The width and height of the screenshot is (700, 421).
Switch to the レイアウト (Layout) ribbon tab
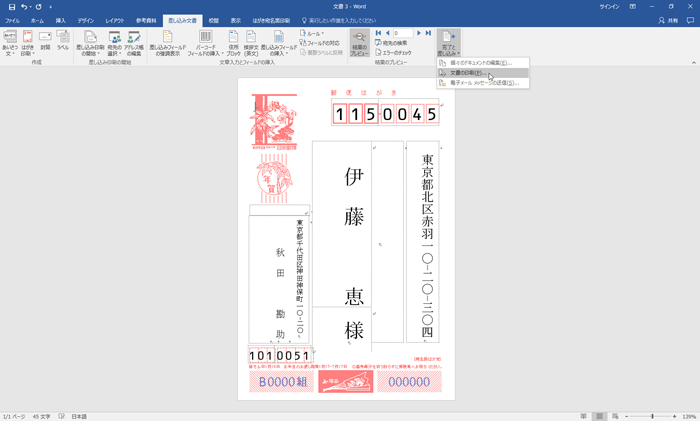tap(115, 20)
